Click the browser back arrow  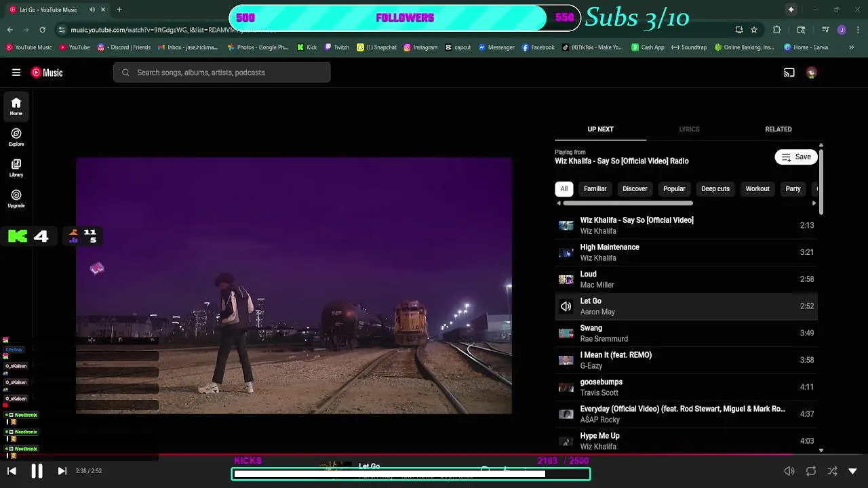click(10, 30)
